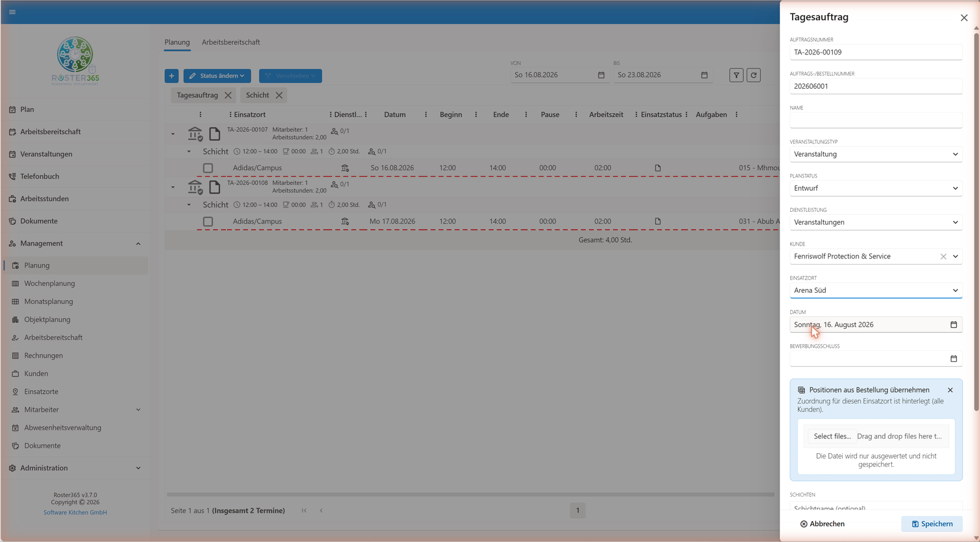Click document icon for TA-2026-00108

(214, 187)
